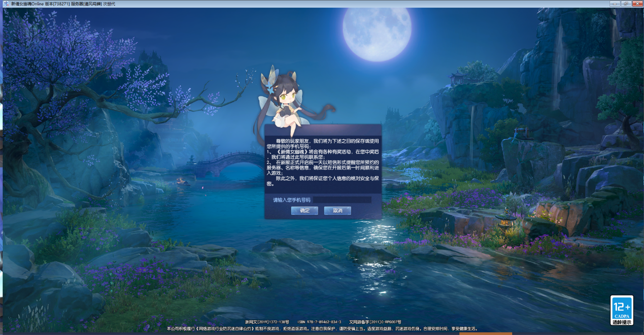Minimize the game window
Viewport: 644px width, 335px height.
tap(615, 4)
